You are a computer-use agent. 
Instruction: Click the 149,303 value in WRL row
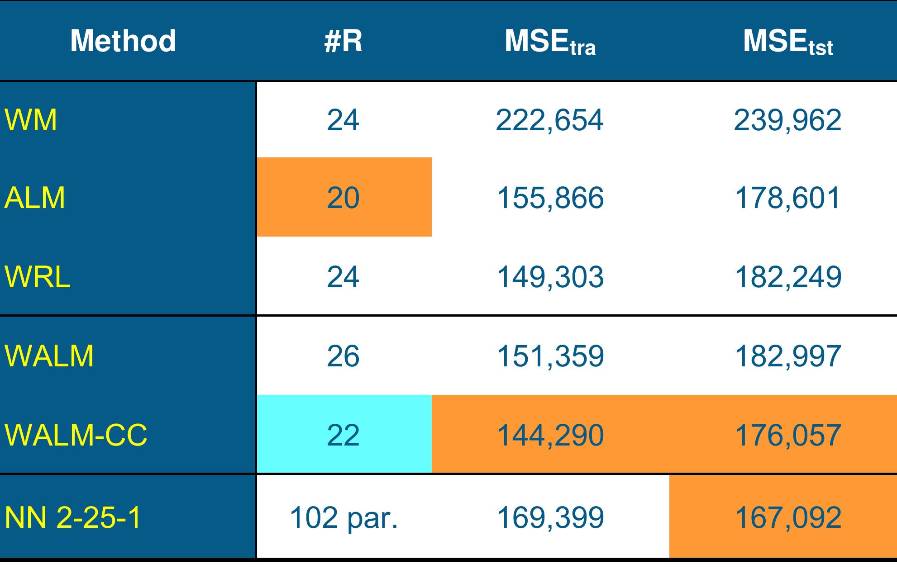tap(550, 277)
